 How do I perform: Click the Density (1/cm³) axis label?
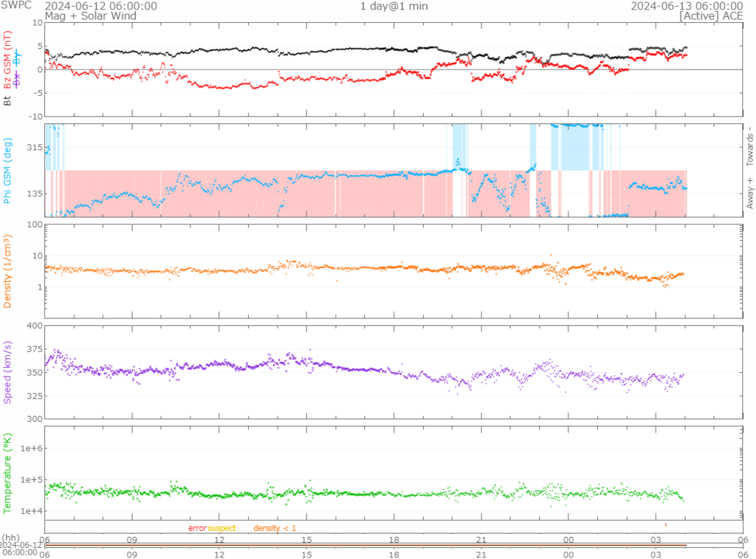pyautogui.click(x=7, y=271)
